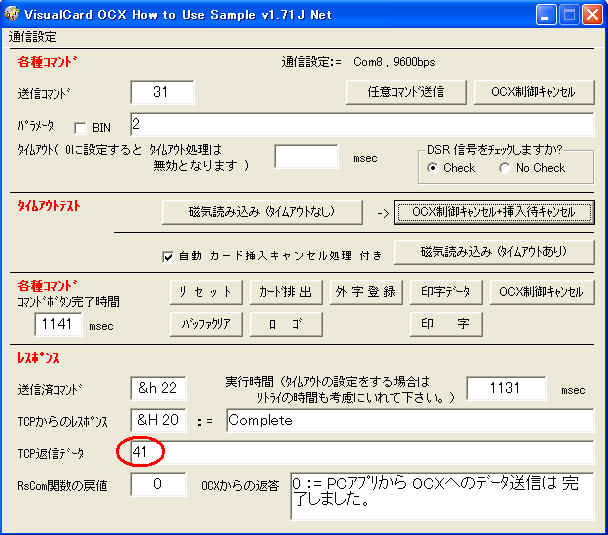The width and height of the screenshot is (608, 535).
Task: Click the コマンドボタン完了時間 field showing 1141
Action: coord(58,324)
